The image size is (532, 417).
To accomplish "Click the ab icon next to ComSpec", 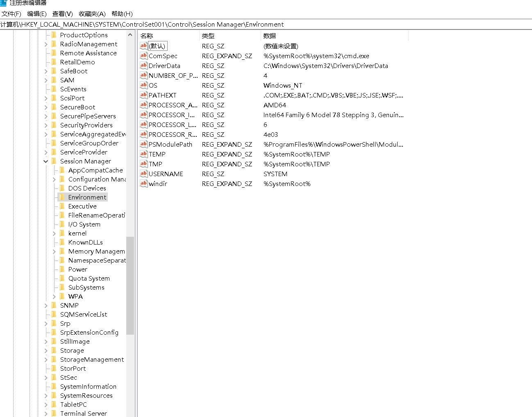I will [x=143, y=56].
